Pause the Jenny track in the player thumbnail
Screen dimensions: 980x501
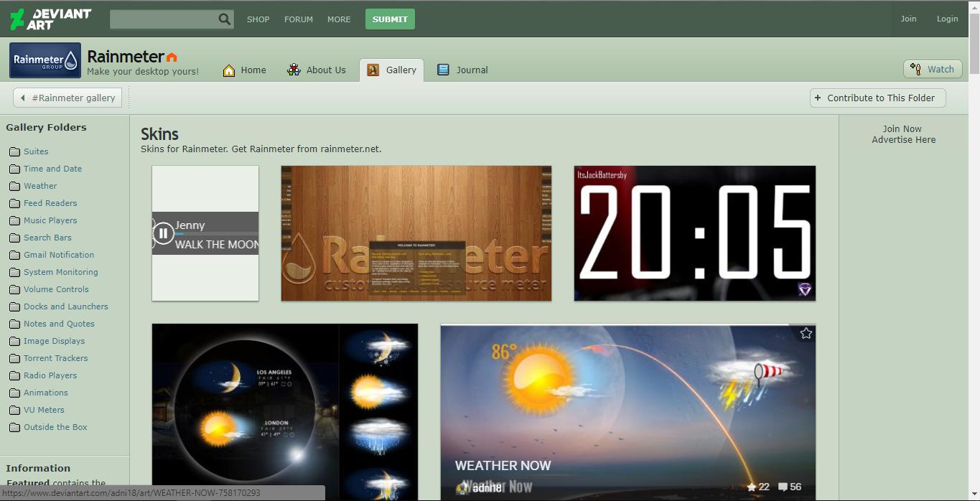pyautogui.click(x=162, y=233)
